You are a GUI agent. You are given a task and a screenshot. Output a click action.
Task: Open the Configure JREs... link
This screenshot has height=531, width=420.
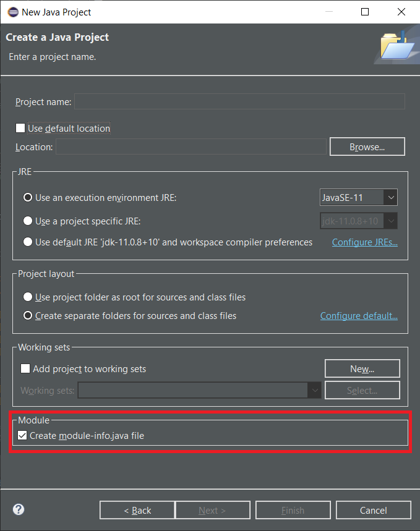365,242
